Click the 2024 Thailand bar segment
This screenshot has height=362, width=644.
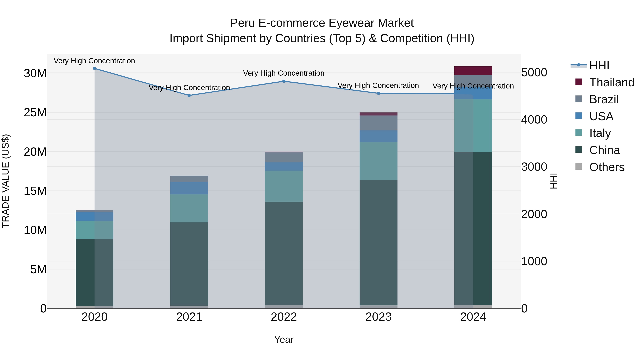473,71
